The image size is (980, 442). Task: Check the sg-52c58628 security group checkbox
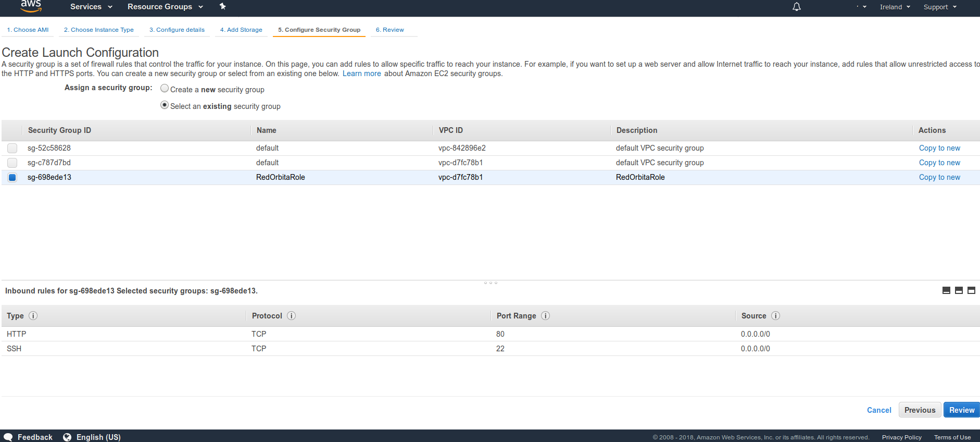click(12, 148)
